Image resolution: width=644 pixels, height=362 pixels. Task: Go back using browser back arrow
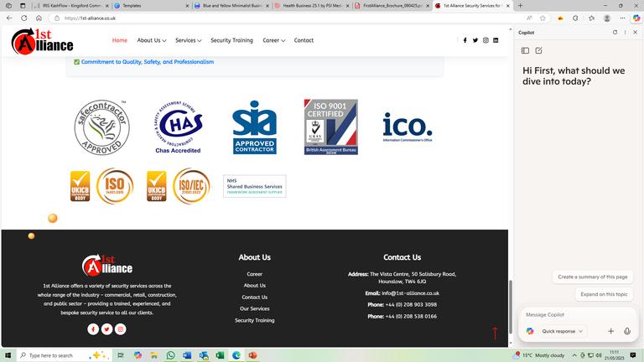[x=9, y=18]
